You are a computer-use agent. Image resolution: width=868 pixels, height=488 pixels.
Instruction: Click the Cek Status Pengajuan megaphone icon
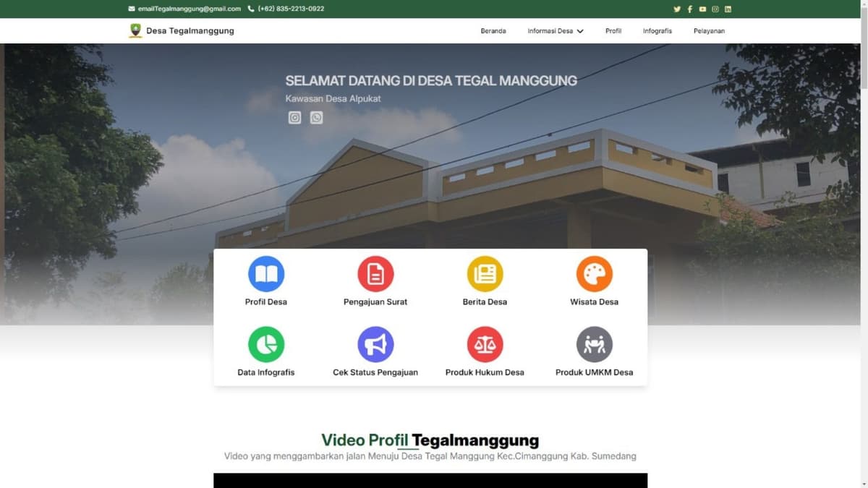(x=375, y=344)
